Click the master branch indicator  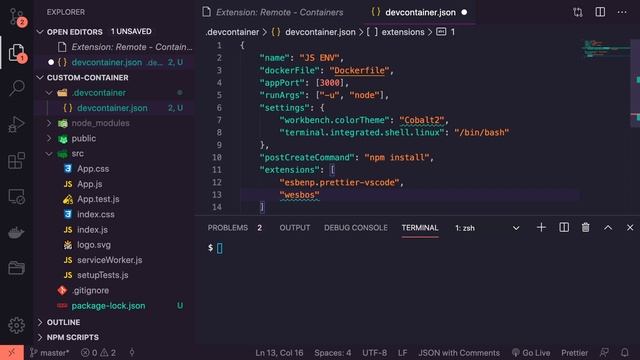click(x=49, y=353)
